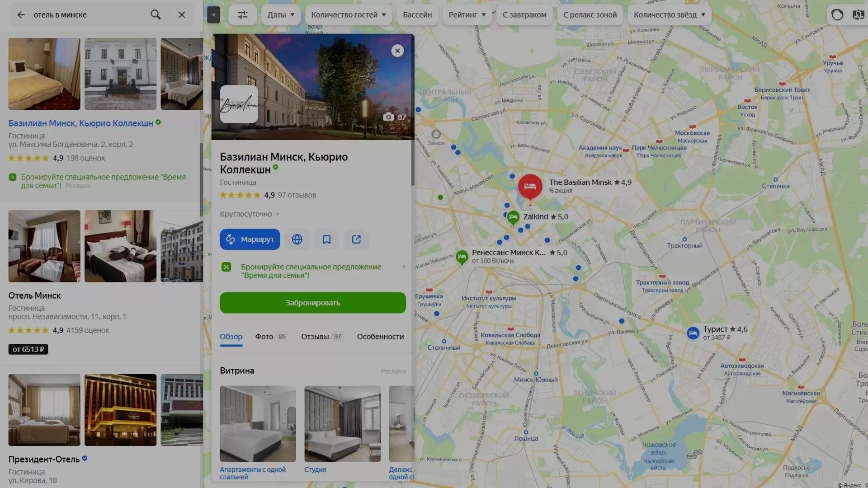Click the magnifier search icon
The width and height of the screenshot is (868, 488).
coord(156,15)
